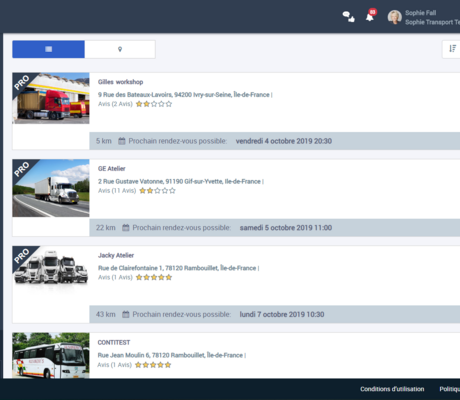Open Jacky Atelier listing title
The width and height of the screenshot is (460, 400).
pyautogui.click(x=116, y=255)
